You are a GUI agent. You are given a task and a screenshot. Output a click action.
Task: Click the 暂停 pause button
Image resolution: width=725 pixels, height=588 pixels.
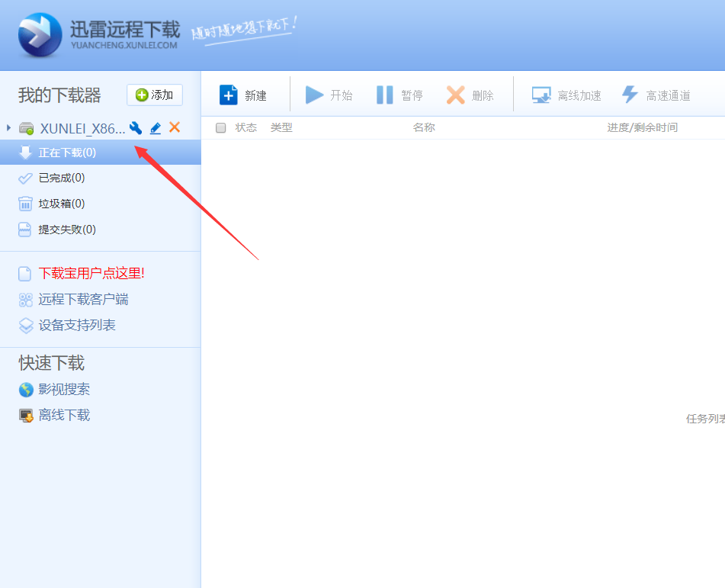[399, 95]
